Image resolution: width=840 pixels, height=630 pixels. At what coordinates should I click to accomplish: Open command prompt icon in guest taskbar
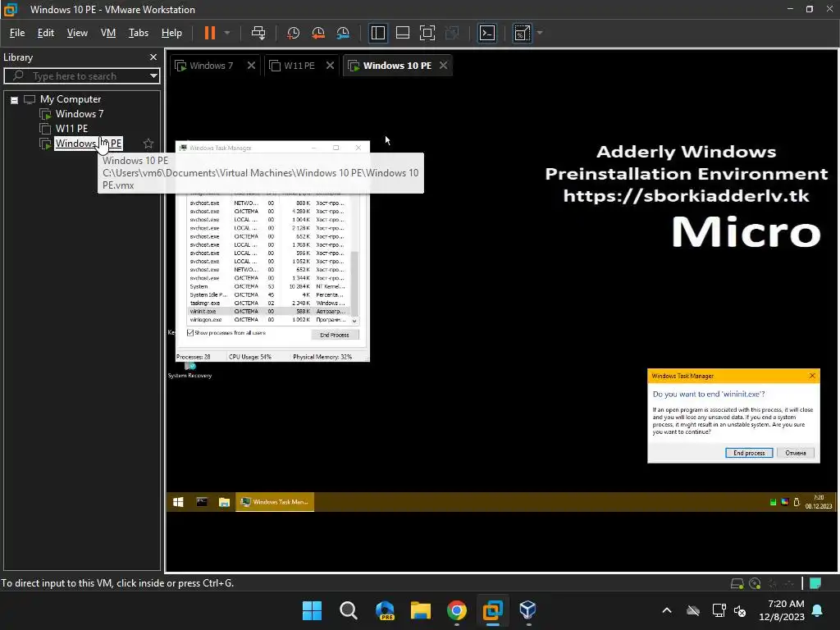point(202,502)
